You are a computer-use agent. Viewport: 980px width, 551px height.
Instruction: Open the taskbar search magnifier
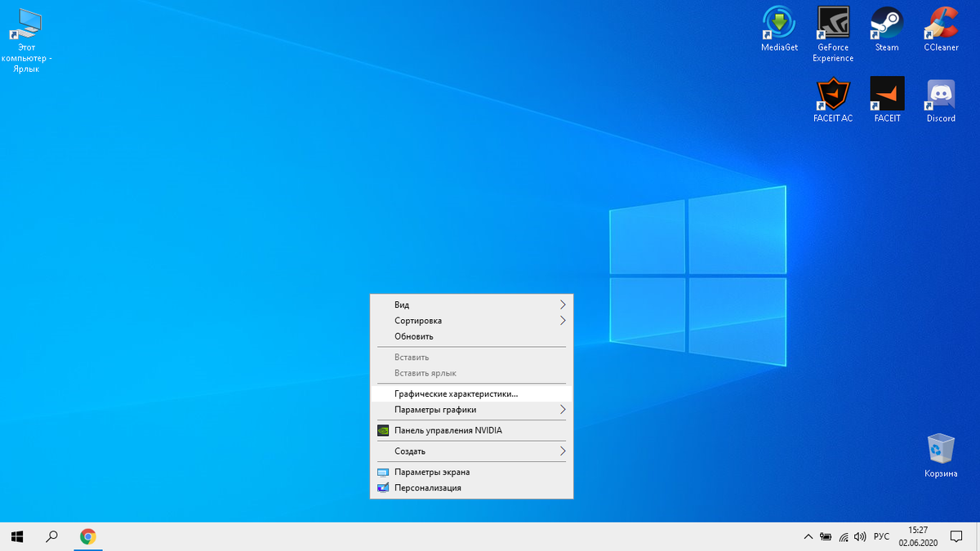coord(52,536)
